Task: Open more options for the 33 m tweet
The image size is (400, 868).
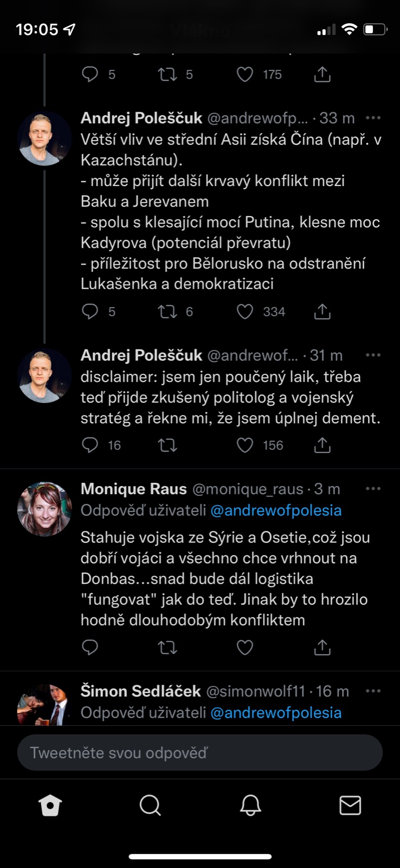Action: click(x=373, y=118)
